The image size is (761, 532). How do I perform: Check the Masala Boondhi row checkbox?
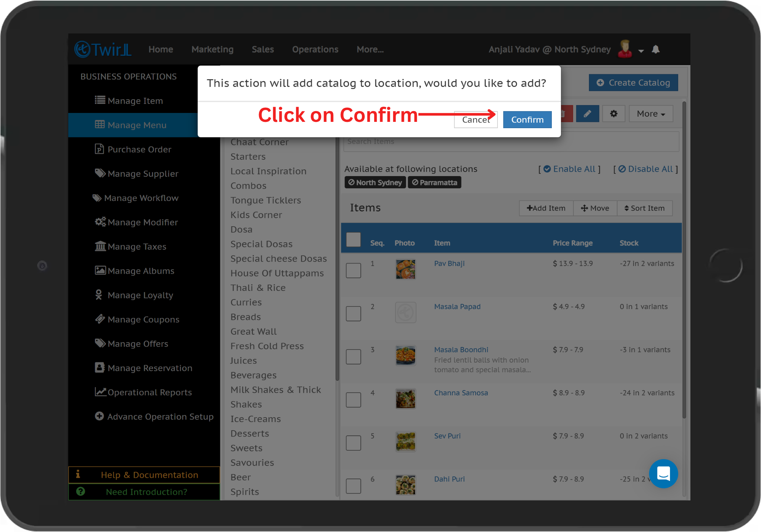tap(353, 357)
